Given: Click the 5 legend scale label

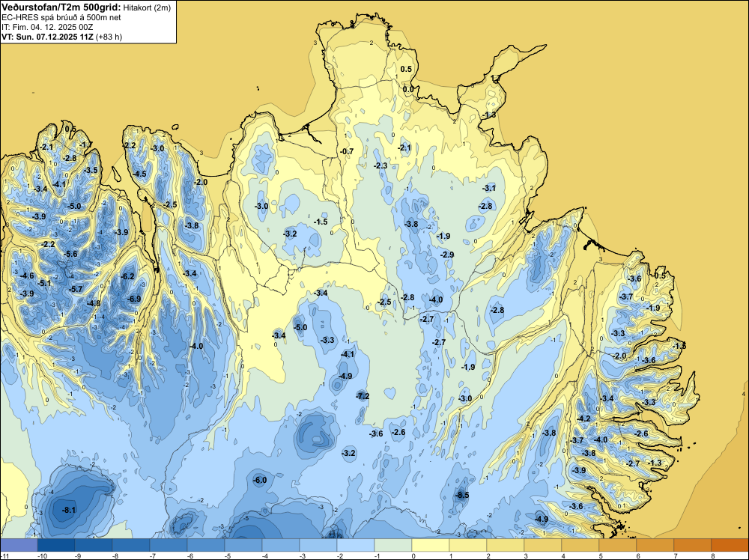Looking at the screenshot, I should (x=600, y=556).
